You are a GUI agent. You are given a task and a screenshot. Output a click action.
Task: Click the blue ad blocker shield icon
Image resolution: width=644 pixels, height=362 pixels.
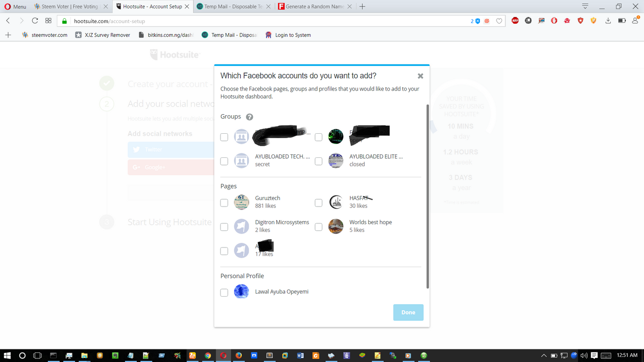point(477,21)
